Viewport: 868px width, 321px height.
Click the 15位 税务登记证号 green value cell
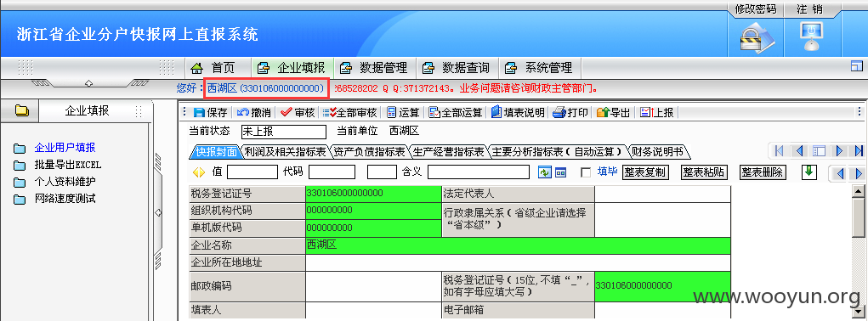coord(662,286)
